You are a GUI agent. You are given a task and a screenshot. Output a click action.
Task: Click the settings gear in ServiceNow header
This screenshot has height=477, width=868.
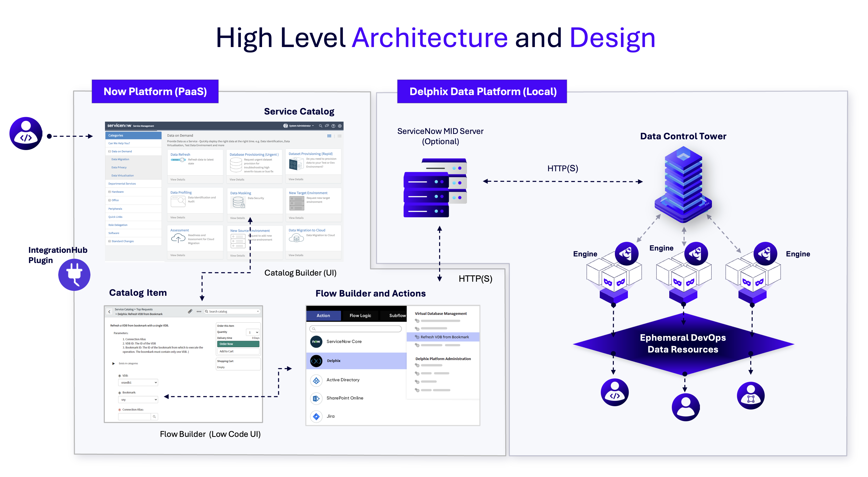340,126
